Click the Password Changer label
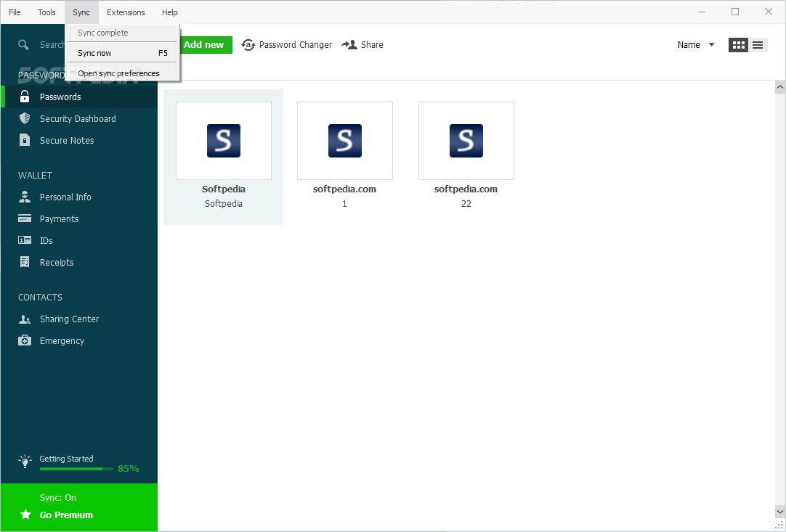 click(295, 44)
